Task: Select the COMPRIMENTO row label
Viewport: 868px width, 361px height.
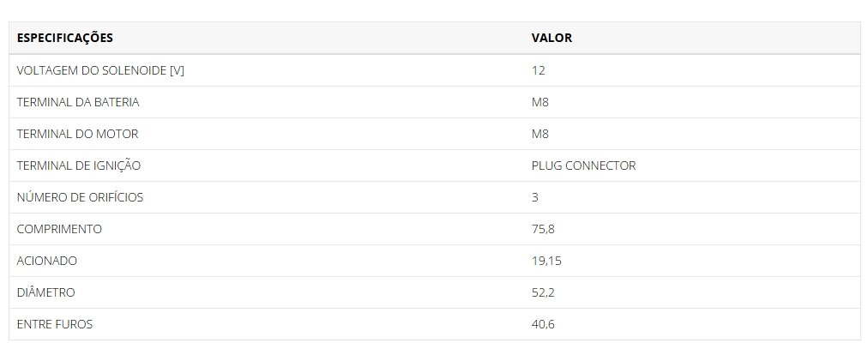Action: (x=59, y=229)
